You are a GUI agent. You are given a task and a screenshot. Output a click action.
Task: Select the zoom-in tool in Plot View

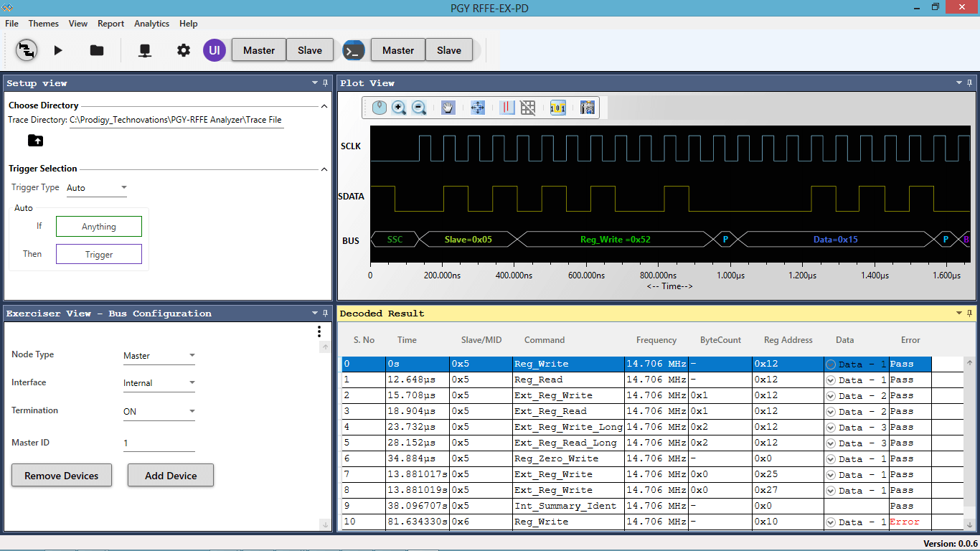tap(399, 108)
